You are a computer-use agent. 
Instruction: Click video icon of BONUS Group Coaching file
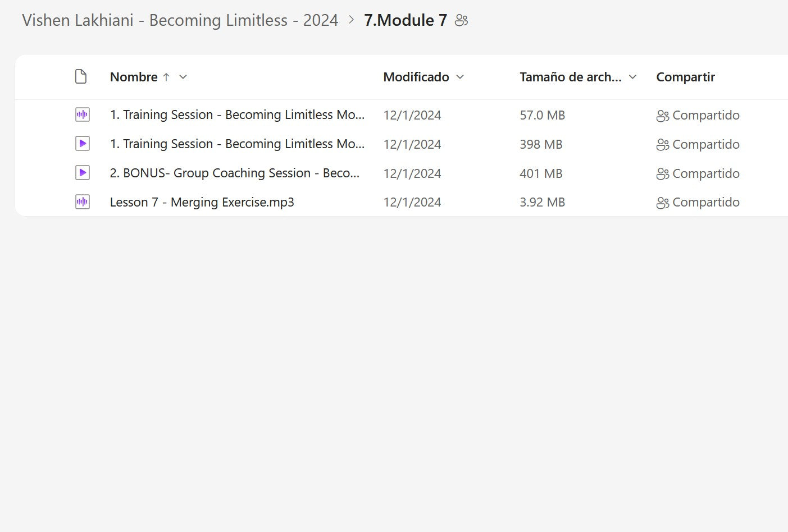(82, 173)
